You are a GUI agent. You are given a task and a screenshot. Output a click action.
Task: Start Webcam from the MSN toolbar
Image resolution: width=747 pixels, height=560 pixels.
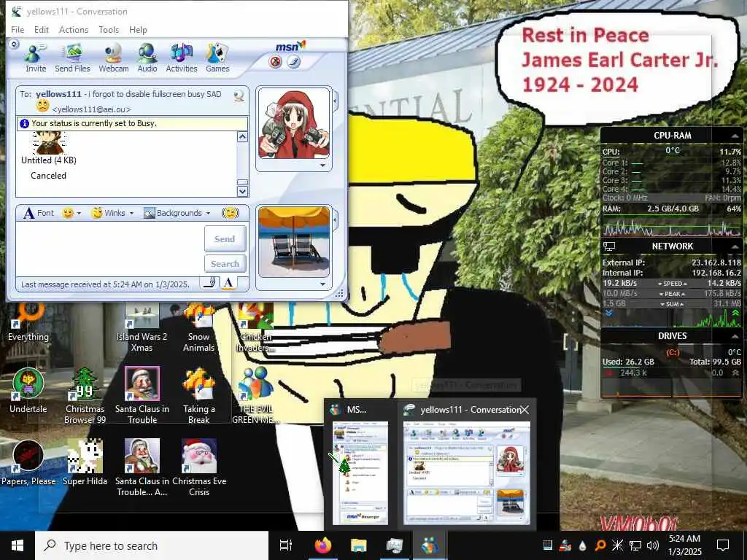point(113,58)
